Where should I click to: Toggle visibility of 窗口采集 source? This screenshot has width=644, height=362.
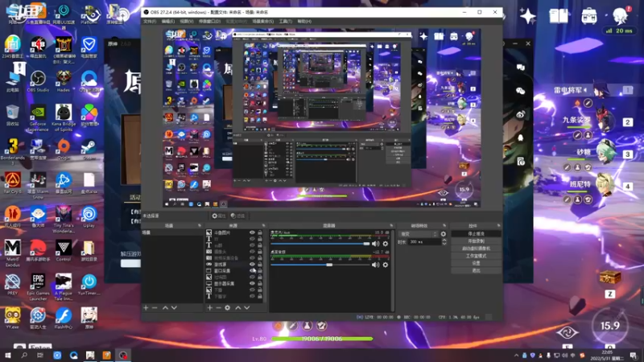pyautogui.click(x=252, y=270)
